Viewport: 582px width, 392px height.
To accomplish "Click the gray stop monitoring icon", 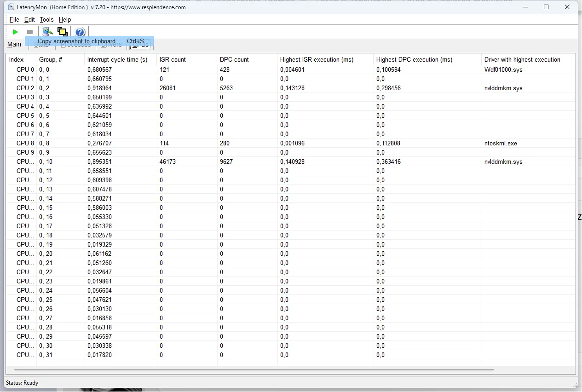I will tap(30, 32).
